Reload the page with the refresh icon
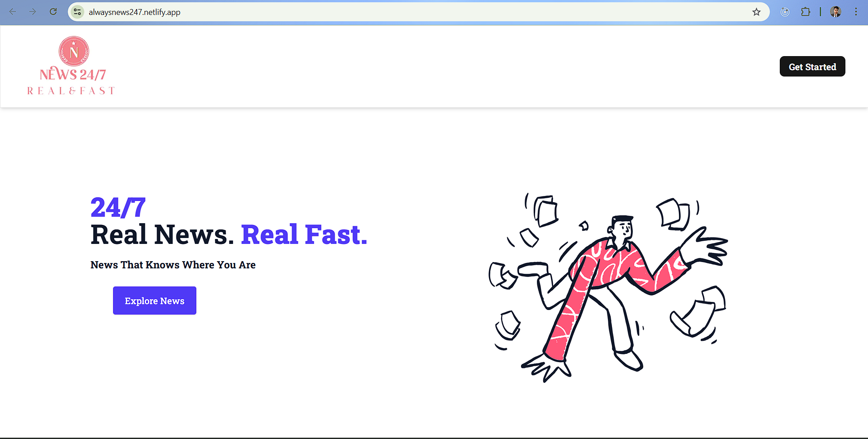Image resolution: width=868 pixels, height=439 pixels. [x=53, y=12]
